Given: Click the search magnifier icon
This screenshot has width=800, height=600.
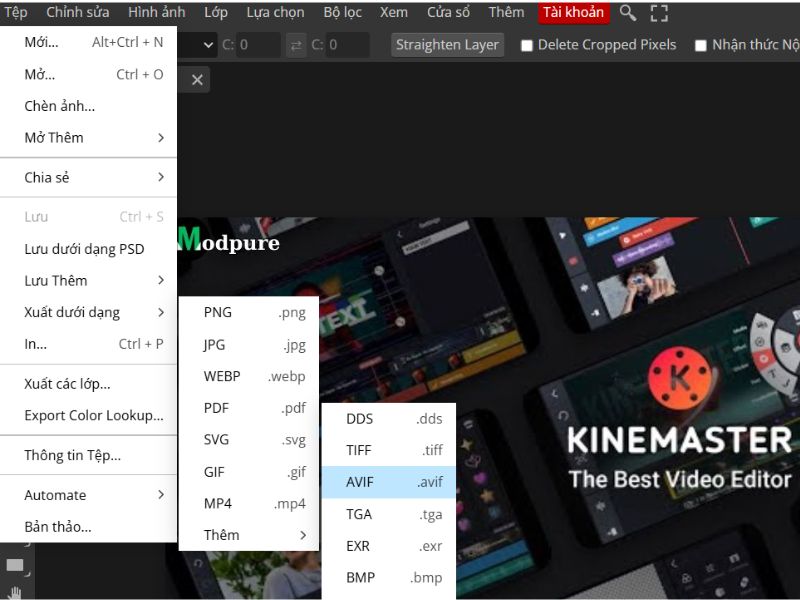Looking at the screenshot, I should pyautogui.click(x=628, y=13).
